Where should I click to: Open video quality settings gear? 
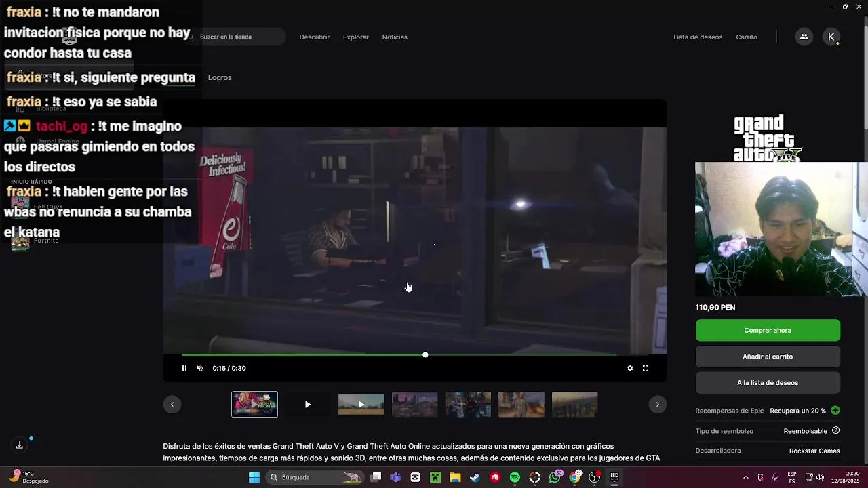tap(630, 368)
